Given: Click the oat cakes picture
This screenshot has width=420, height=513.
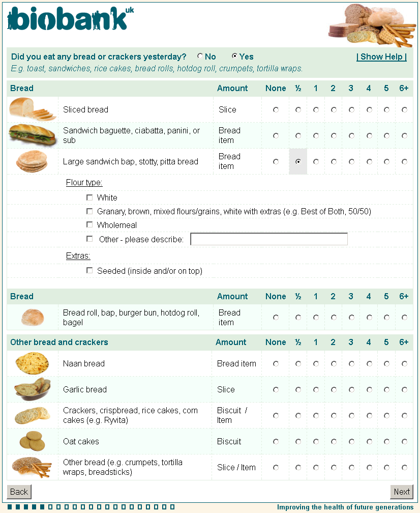Looking at the screenshot, I should [32, 441].
